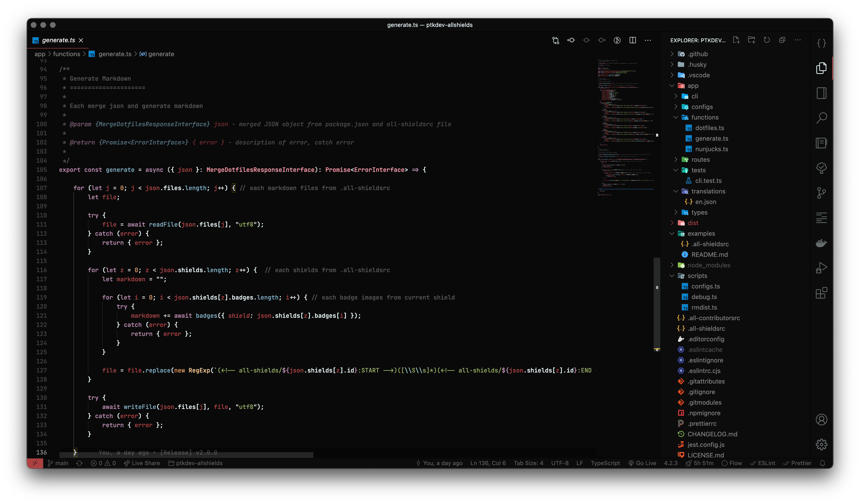Select the generate.ts editor tab

point(58,40)
